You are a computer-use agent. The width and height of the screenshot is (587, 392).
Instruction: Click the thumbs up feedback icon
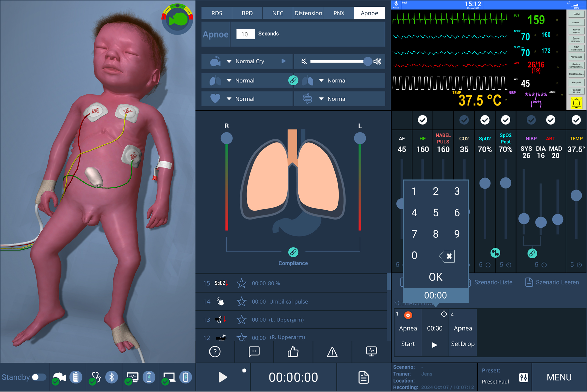(x=293, y=351)
